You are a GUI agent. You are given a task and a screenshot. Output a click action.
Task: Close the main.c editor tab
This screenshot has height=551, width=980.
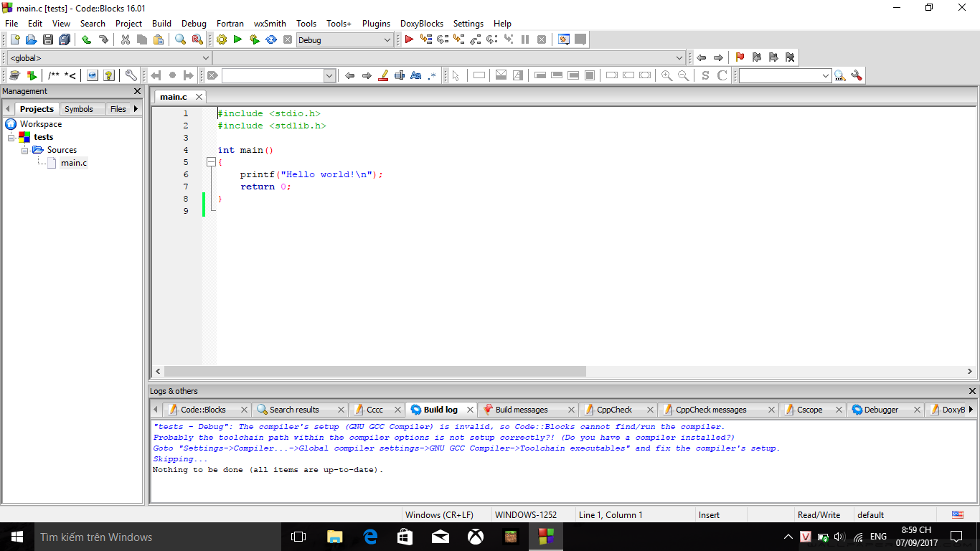point(199,97)
